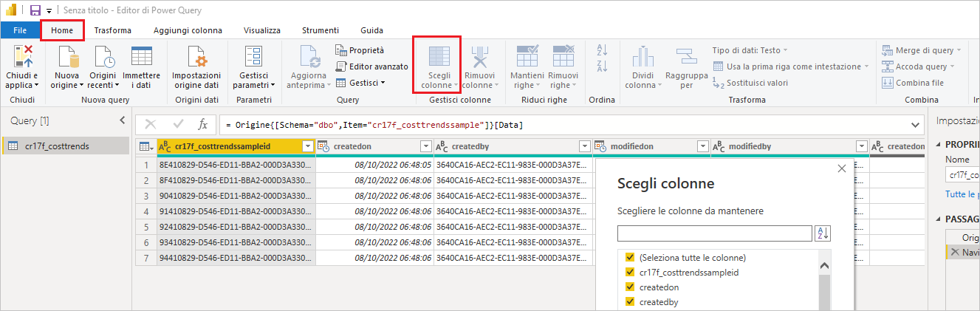Viewport: 980px width, 311px height.
Task: Click Scegli colonne icon
Action: [x=440, y=57]
